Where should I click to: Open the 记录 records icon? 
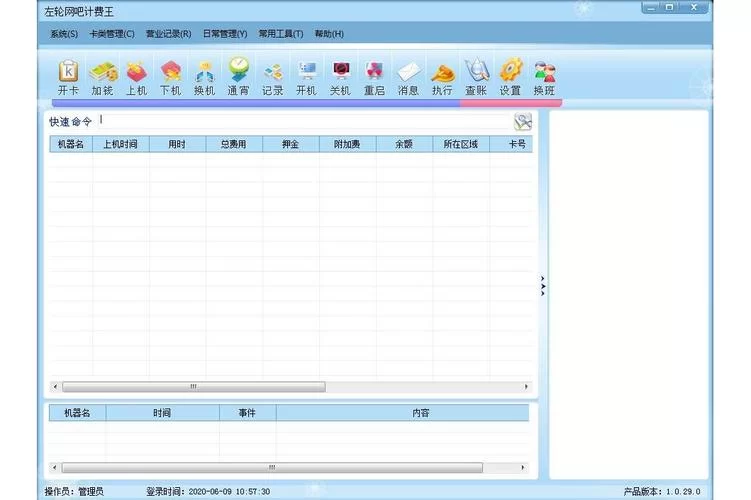[273, 77]
